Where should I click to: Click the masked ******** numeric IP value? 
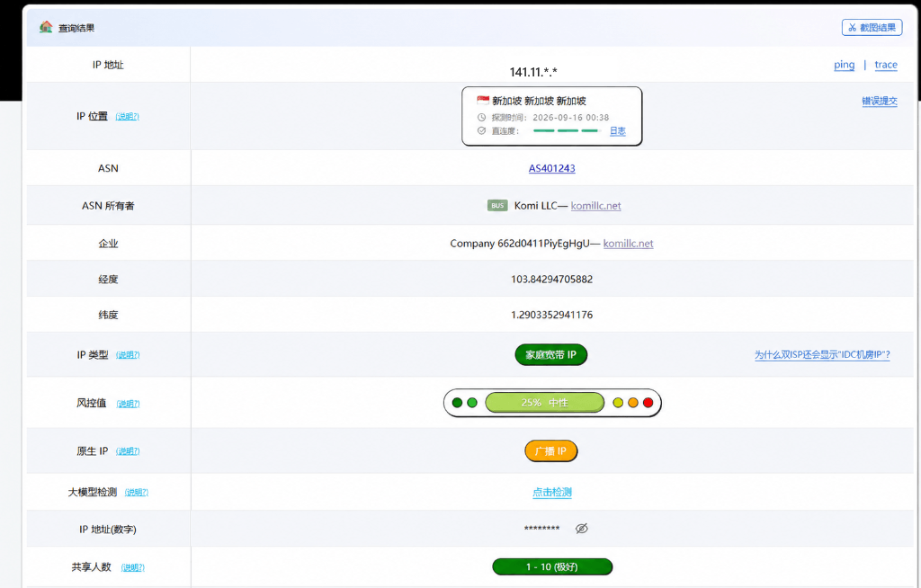(x=541, y=529)
